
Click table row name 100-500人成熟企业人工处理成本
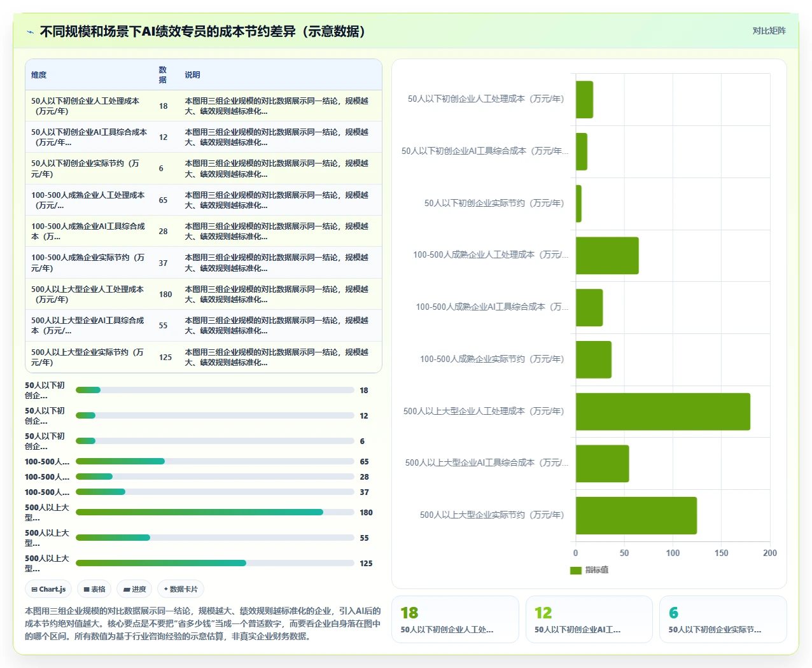pyautogui.click(x=88, y=200)
